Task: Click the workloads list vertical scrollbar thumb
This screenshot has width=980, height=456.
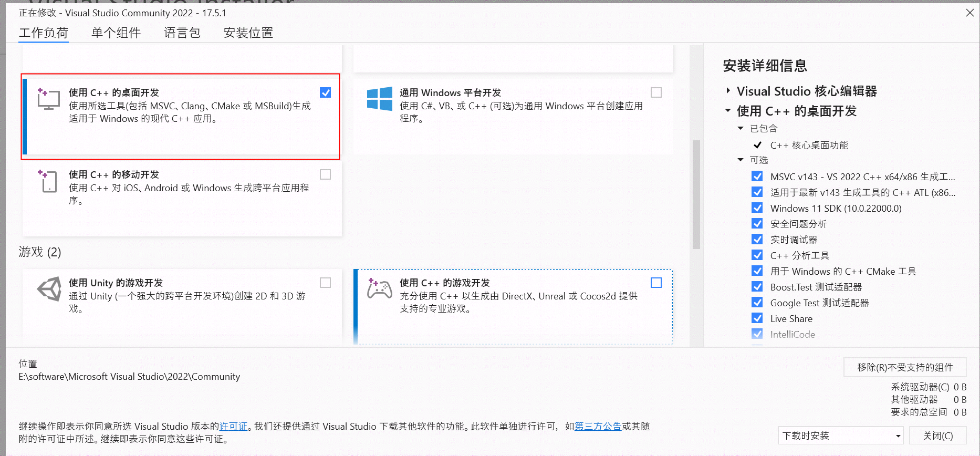Action: click(x=696, y=194)
